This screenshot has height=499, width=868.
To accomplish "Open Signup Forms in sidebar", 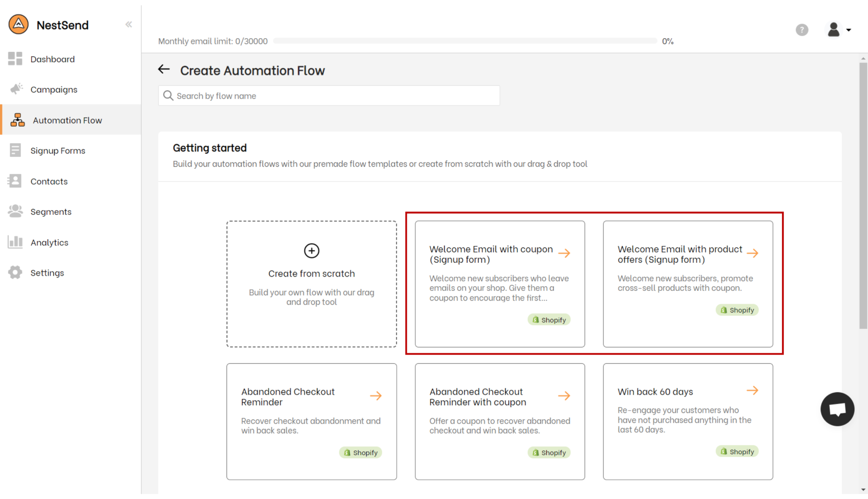I will point(58,151).
